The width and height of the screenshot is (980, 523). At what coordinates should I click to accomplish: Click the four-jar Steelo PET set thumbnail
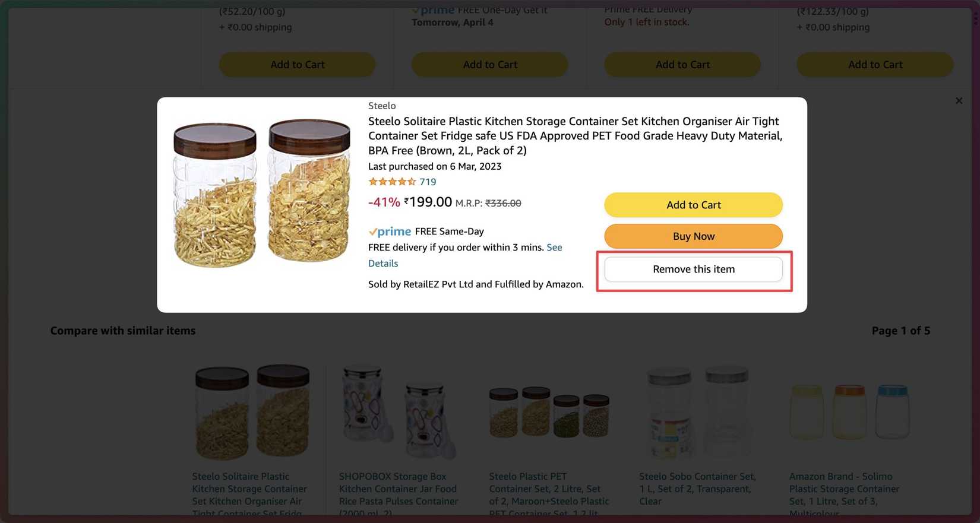(549, 413)
